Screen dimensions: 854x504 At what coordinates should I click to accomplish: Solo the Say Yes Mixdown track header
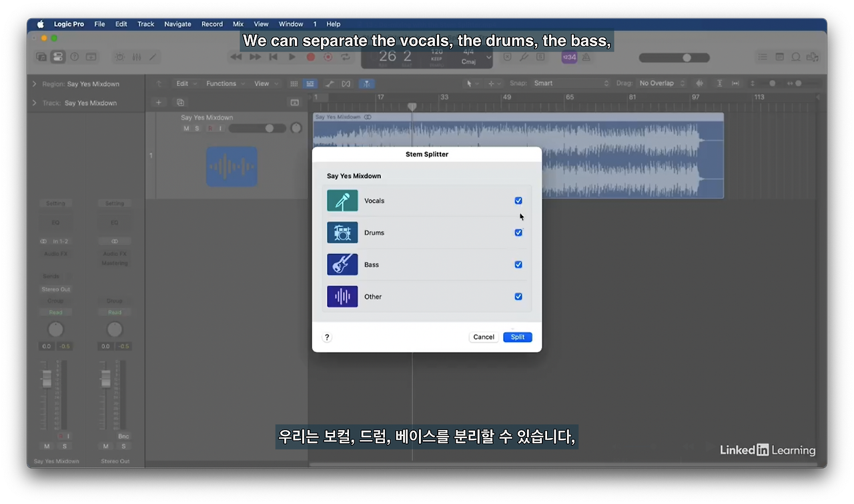click(x=197, y=129)
